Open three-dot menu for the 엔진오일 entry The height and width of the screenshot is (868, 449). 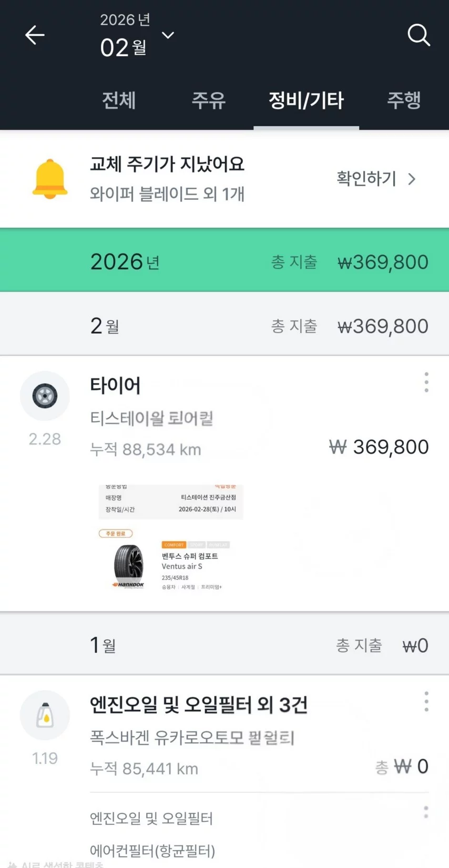point(426,702)
